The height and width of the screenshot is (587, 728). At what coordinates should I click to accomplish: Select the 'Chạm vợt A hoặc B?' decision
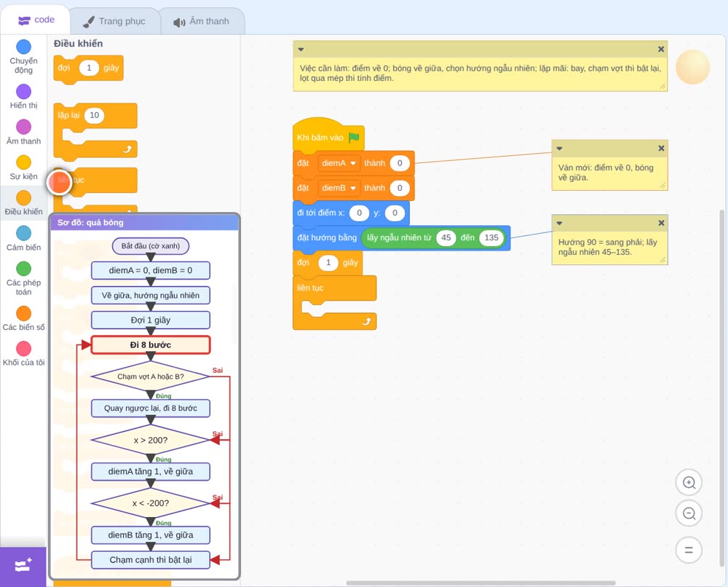151,377
